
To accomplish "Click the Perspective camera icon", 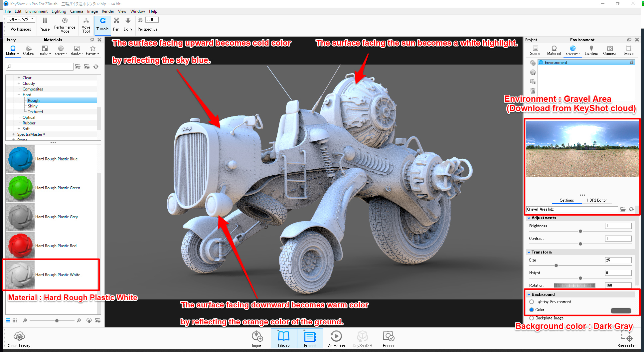I will [x=140, y=20].
